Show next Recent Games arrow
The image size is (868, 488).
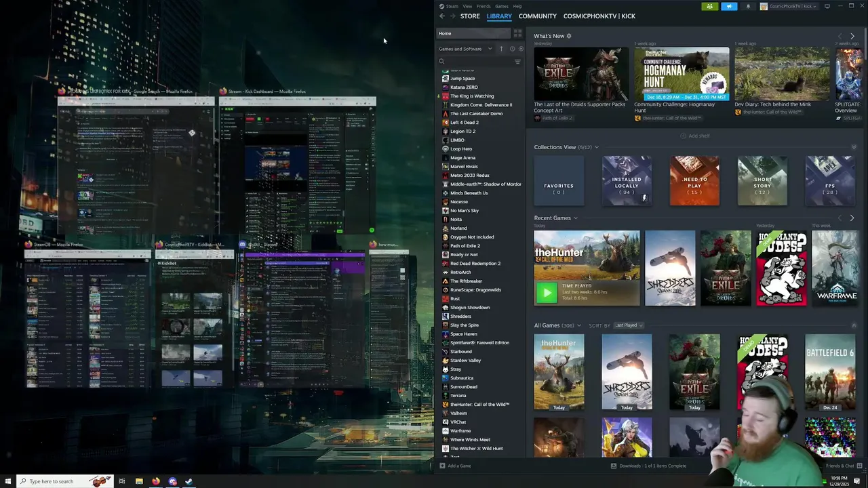click(852, 218)
